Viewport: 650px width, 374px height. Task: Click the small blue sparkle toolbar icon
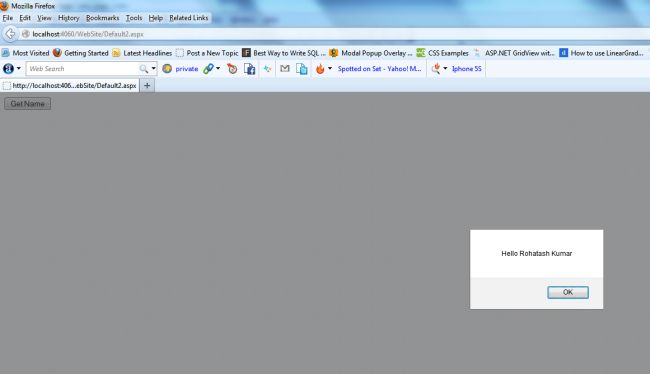tap(267, 69)
